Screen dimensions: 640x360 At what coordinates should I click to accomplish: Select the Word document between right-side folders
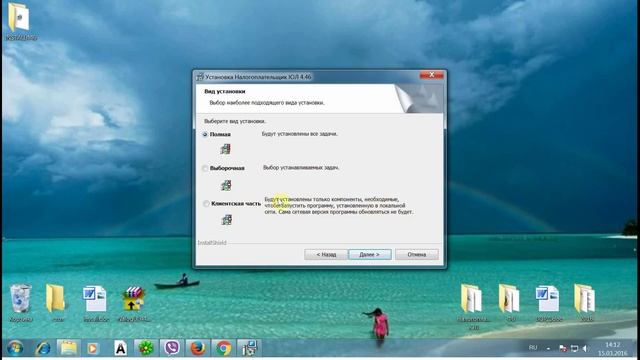click(x=548, y=303)
